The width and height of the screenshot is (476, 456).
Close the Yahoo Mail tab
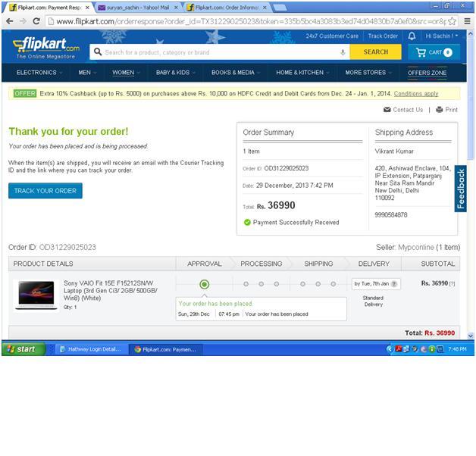[176, 8]
